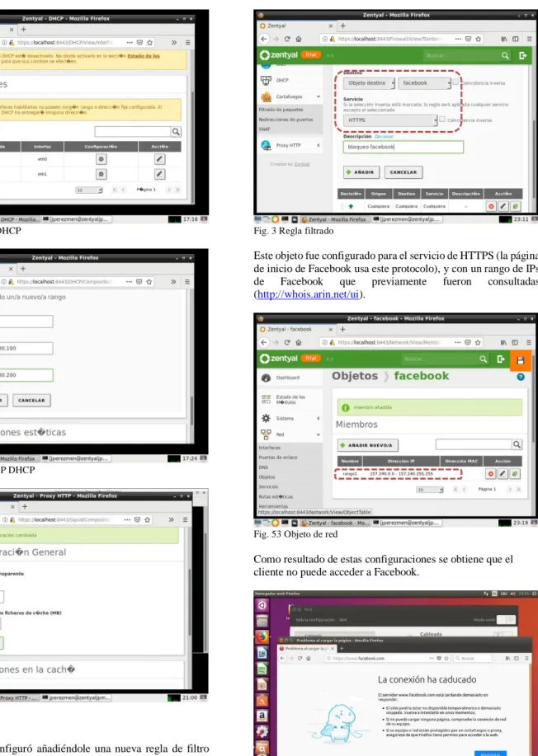Click 'Zentyal' link in 'Created by' footer

302,164
